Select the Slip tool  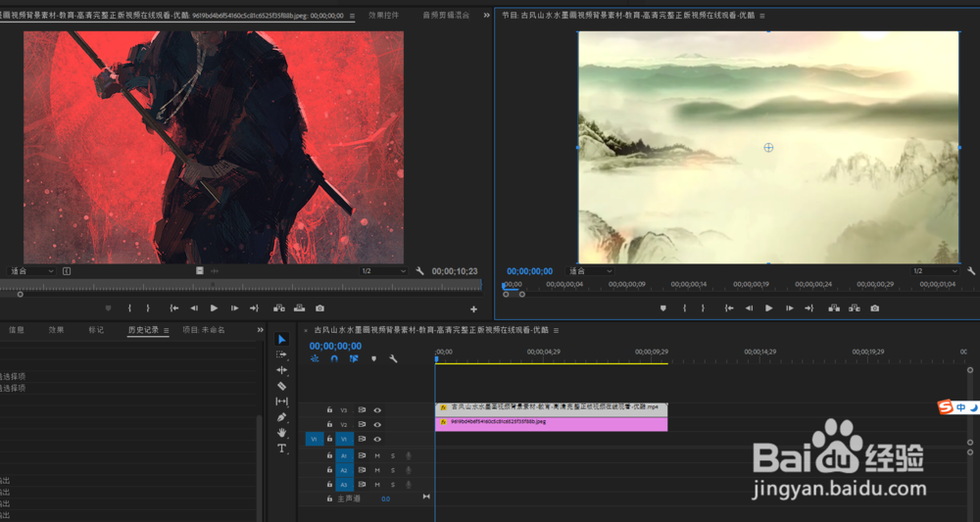click(282, 402)
